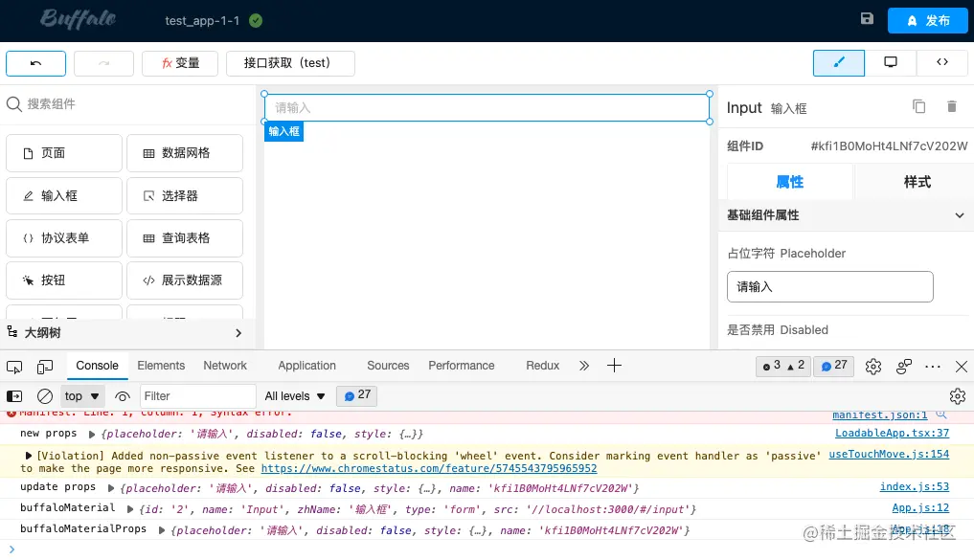Expand the 大纲树 panel arrow
This screenshot has width=974, height=560.
click(x=238, y=333)
